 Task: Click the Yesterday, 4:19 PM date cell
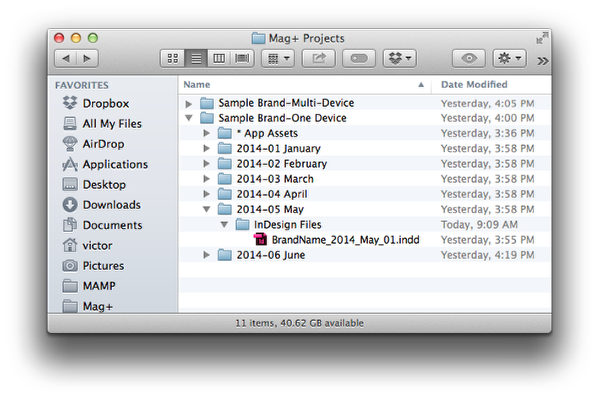(488, 255)
